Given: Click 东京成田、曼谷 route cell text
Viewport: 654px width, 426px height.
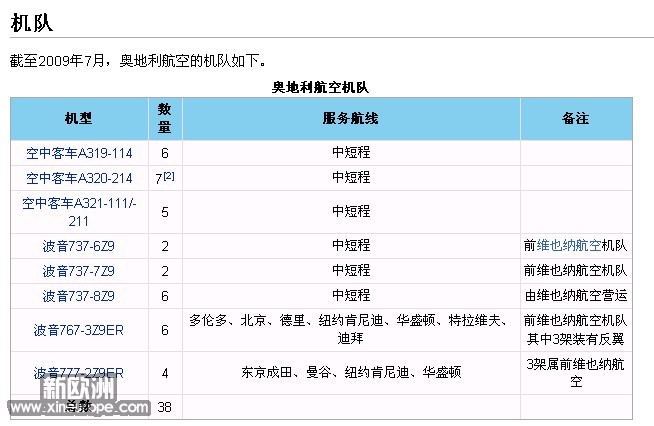Looking at the screenshot, I should [351, 372].
